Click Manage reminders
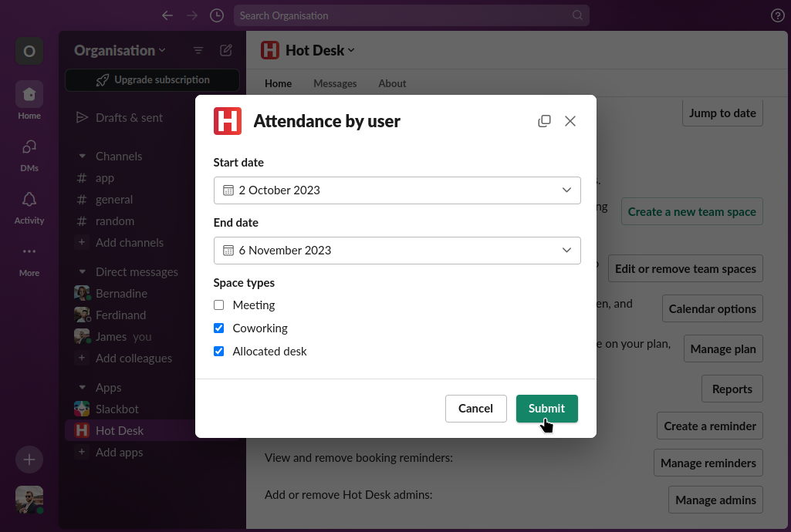The image size is (791, 532). (708, 463)
